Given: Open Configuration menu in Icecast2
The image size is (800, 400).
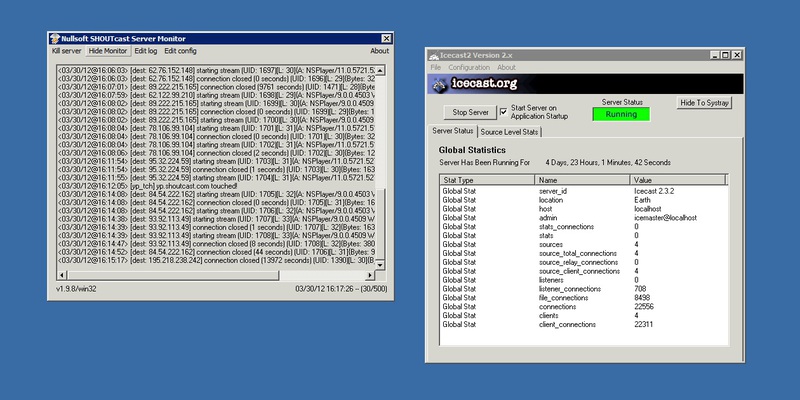Looking at the screenshot, I should point(469,67).
